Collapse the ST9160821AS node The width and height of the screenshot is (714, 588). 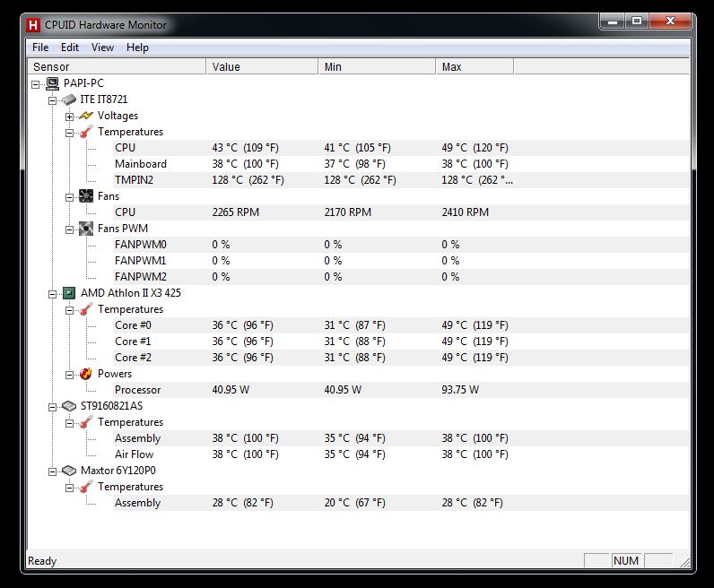(52, 407)
